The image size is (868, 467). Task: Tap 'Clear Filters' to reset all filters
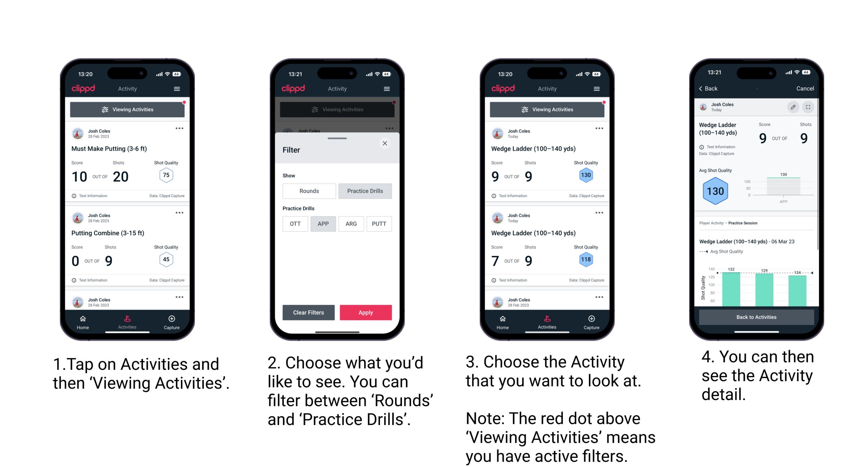click(x=309, y=312)
